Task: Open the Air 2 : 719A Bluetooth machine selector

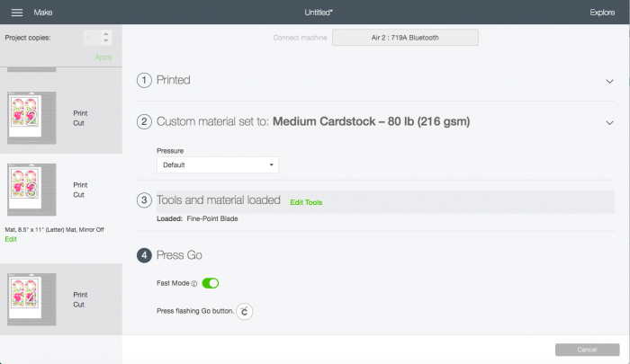Action: pos(405,38)
